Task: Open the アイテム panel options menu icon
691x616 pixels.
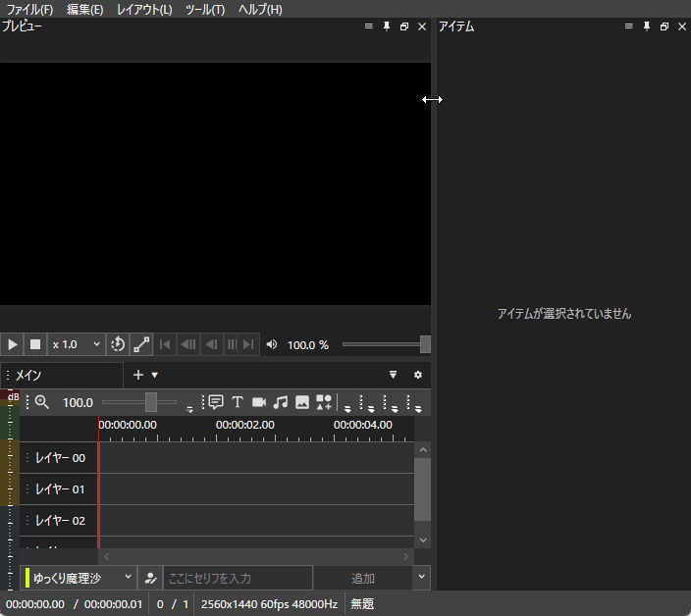Action: 629,26
